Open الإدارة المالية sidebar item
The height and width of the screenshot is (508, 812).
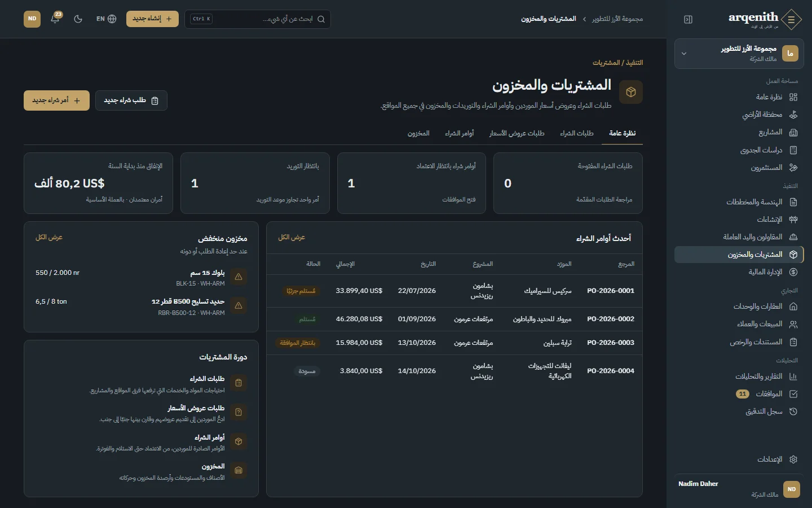pyautogui.click(x=739, y=272)
